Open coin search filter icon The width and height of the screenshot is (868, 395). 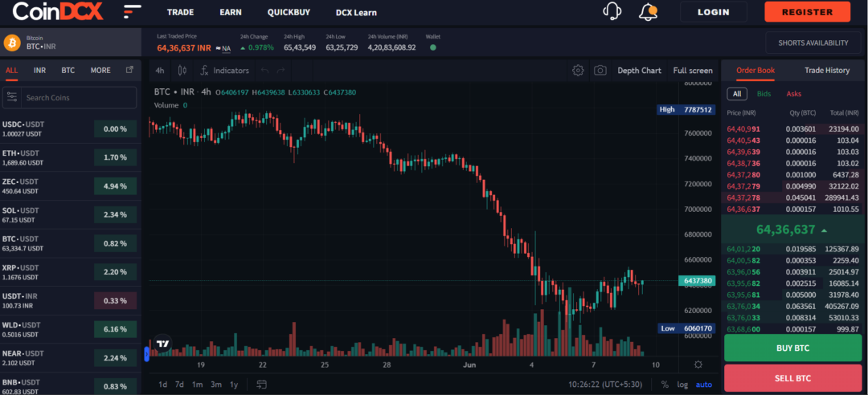click(x=11, y=97)
